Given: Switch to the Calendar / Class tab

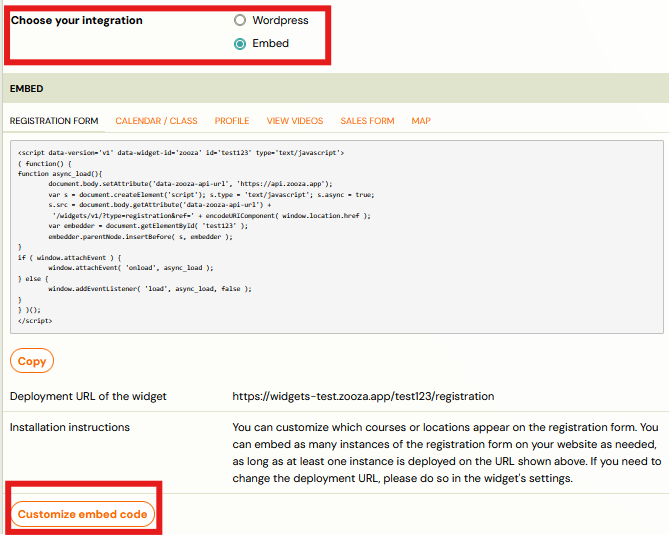Looking at the screenshot, I should pos(156,121).
